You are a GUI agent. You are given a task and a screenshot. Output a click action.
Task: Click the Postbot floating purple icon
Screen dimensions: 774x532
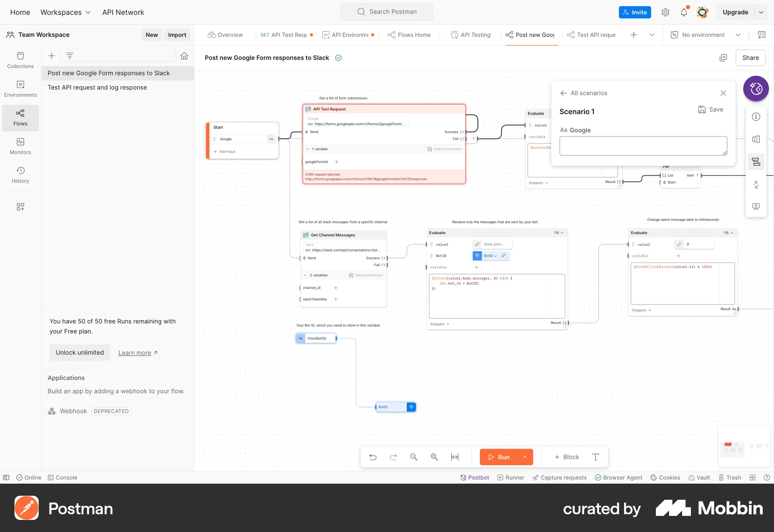755,88
